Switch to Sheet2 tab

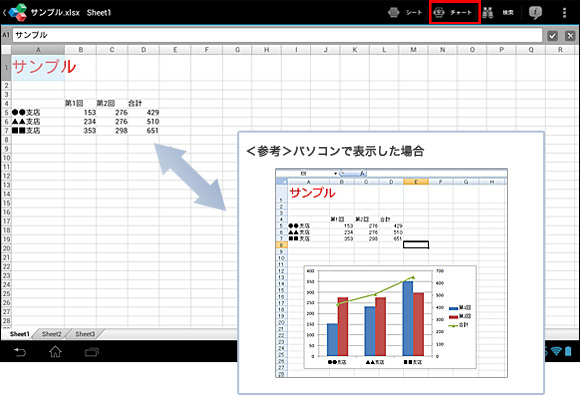[51, 334]
